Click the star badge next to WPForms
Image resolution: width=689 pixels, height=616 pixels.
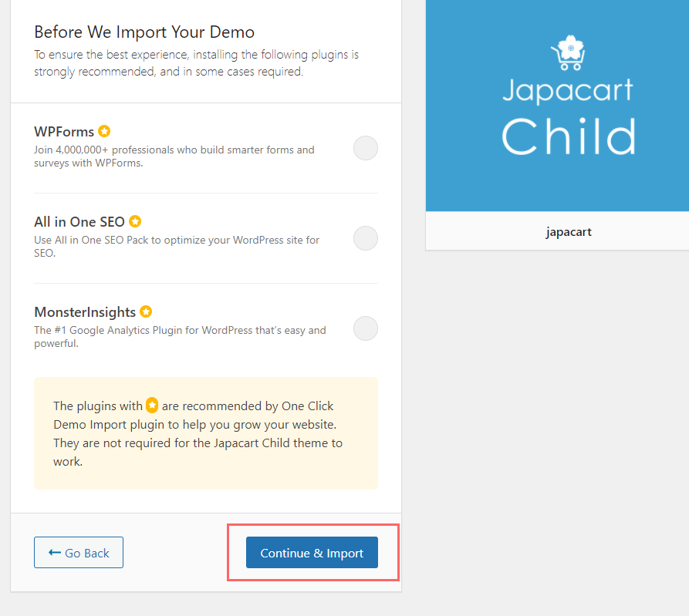pos(104,131)
